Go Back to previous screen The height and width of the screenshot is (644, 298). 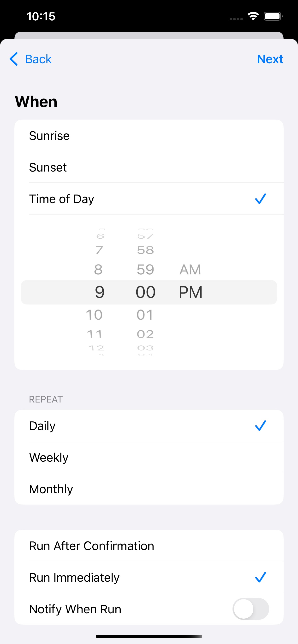pos(38,59)
